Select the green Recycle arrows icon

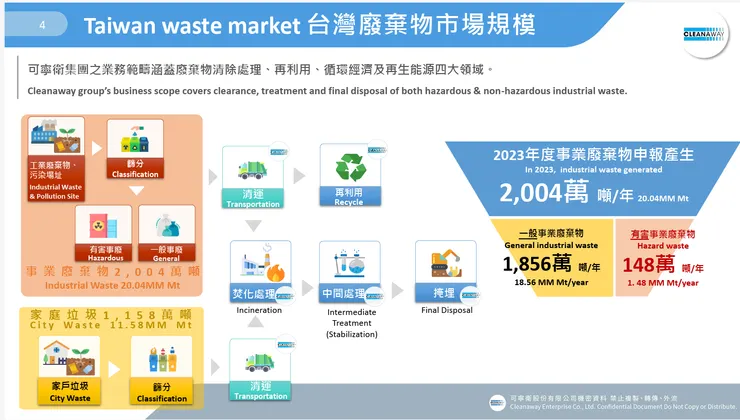click(x=350, y=167)
